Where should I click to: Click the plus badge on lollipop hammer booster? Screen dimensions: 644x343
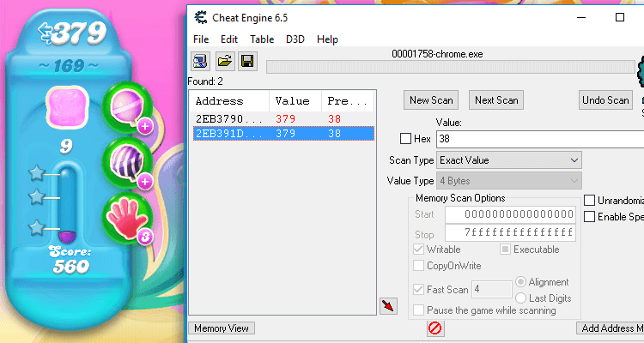pos(145,126)
